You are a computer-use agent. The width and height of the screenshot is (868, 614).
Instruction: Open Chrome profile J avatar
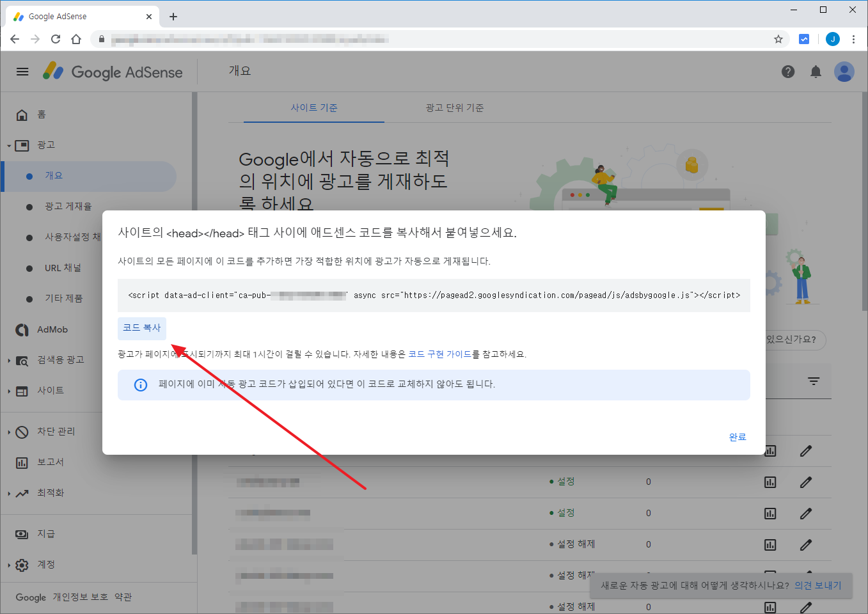[833, 39]
